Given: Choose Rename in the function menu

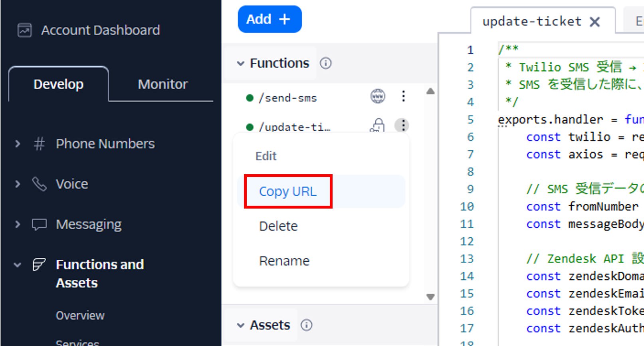Looking at the screenshot, I should pos(284,261).
